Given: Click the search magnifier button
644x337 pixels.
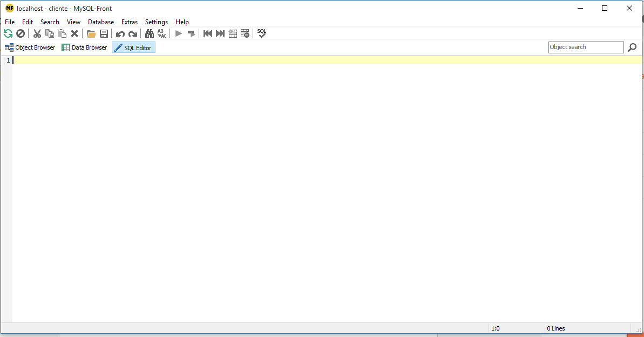Looking at the screenshot, I should [x=632, y=47].
